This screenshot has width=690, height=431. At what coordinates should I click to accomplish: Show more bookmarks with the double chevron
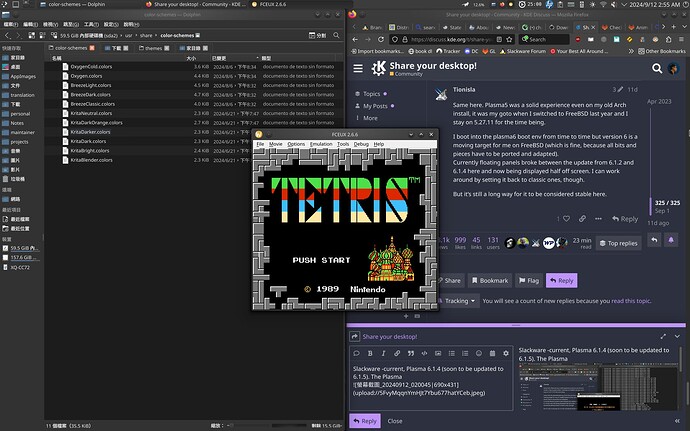coord(631,51)
